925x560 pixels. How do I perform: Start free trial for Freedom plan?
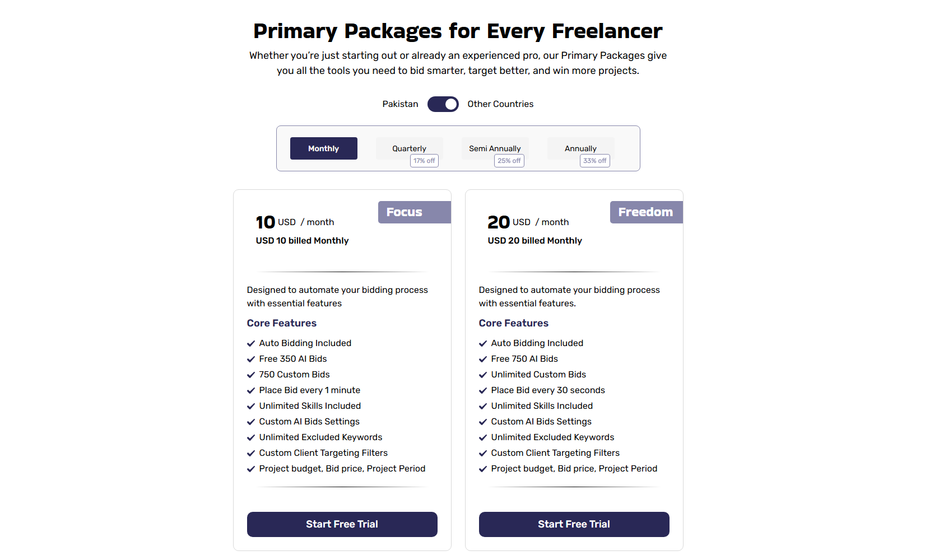pyautogui.click(x=574, y=524)
